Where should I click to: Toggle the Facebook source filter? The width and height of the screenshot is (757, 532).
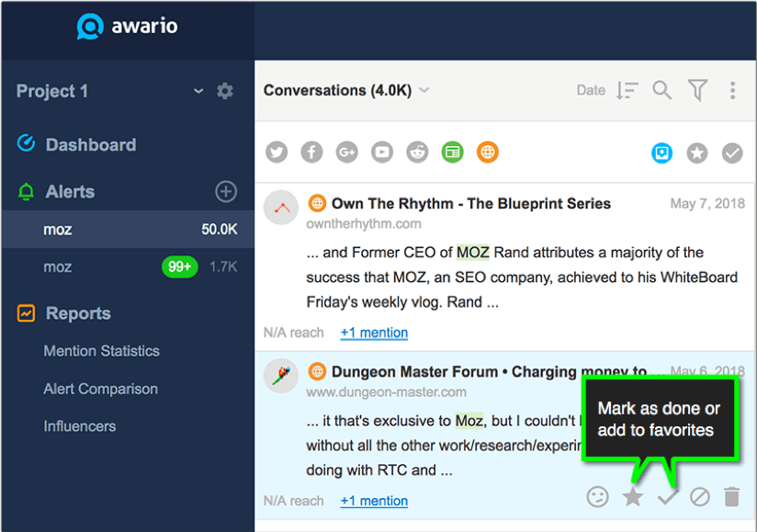tap(311, 153)
